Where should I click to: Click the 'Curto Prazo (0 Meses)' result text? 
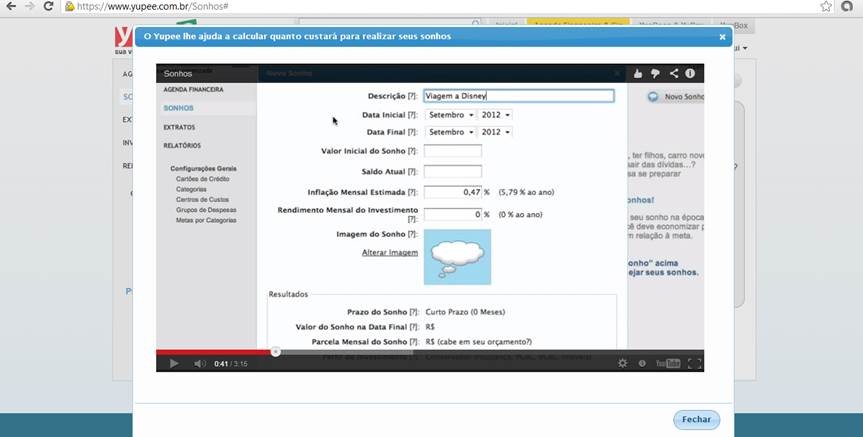(x=465, y=312)
